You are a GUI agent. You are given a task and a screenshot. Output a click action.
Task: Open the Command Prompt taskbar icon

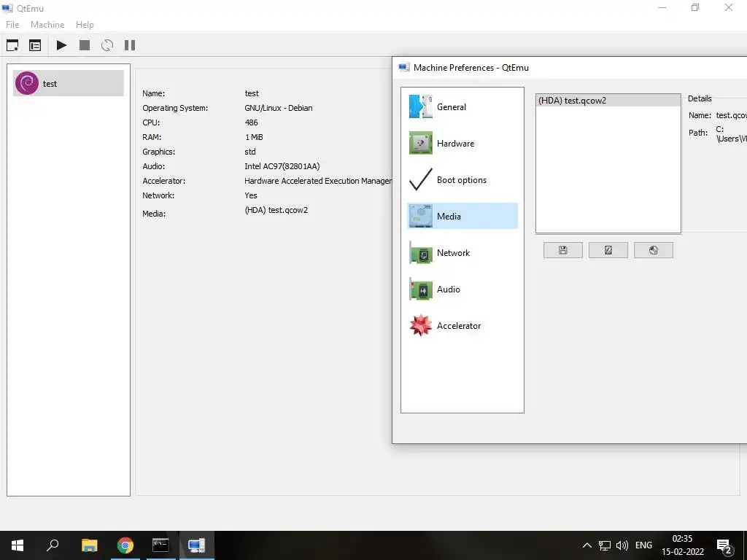click(x=160, y=545)
